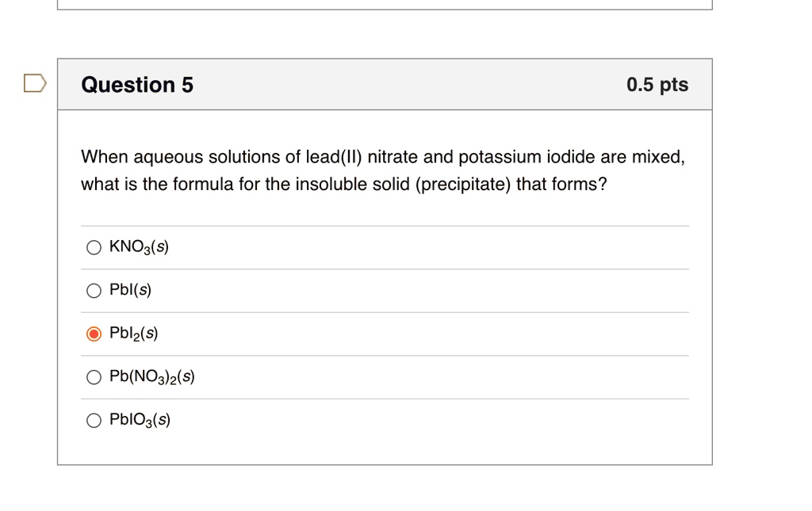Click the Pb(NO3)2(s) answer label text
Viewport: 812px width, 511px height.
(153, 376)
